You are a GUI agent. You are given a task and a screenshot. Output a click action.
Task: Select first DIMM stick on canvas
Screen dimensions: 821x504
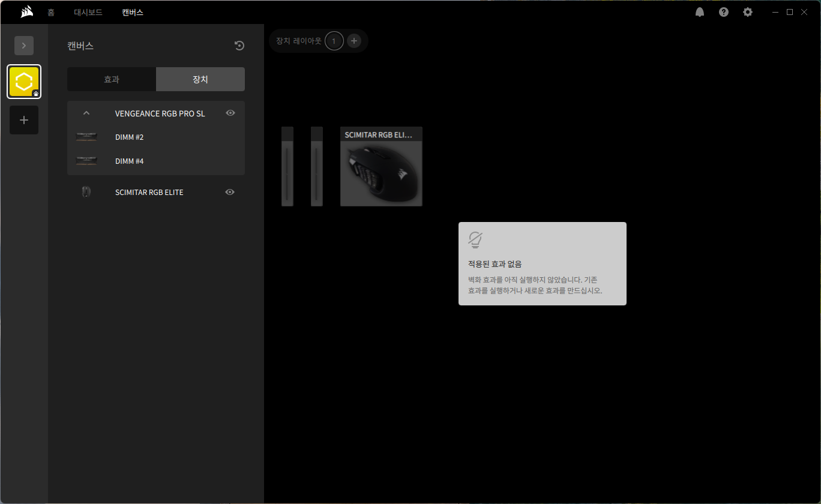287,166
